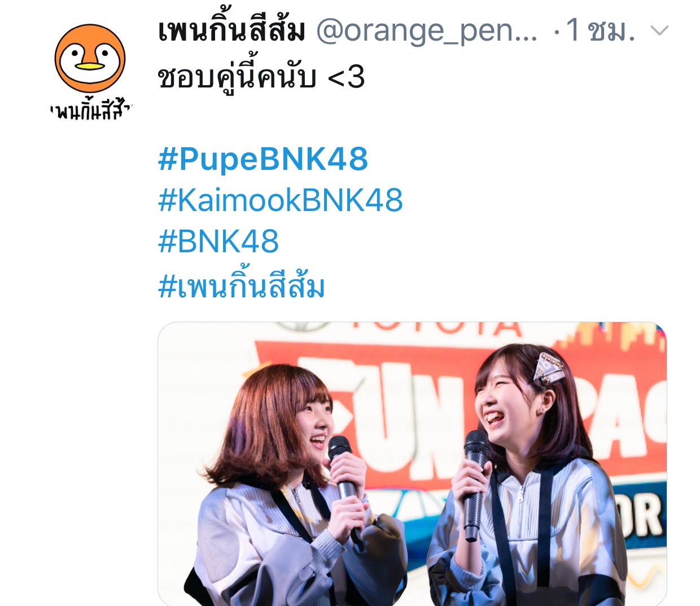Click the <3 heart in tweet text
The image size is (700, 606).
click(x=346, y=77)
